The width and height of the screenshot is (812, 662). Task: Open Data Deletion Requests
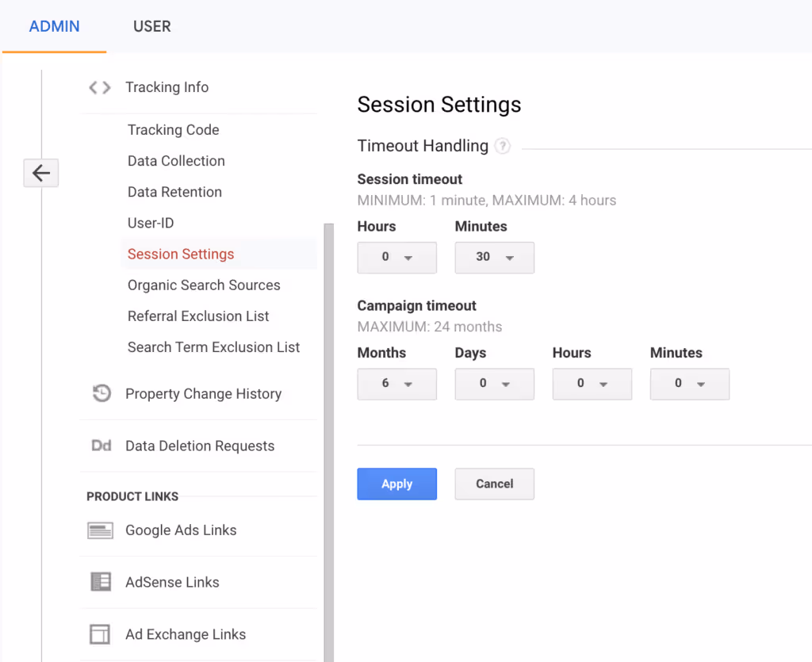[200, 446]
